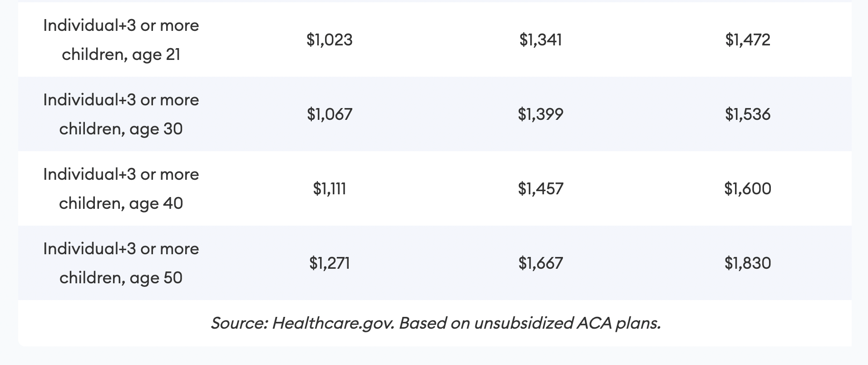Screen dimensions: 868x365
Task: Select the $1,667 value in age 50 row
Action: (541, 263)
